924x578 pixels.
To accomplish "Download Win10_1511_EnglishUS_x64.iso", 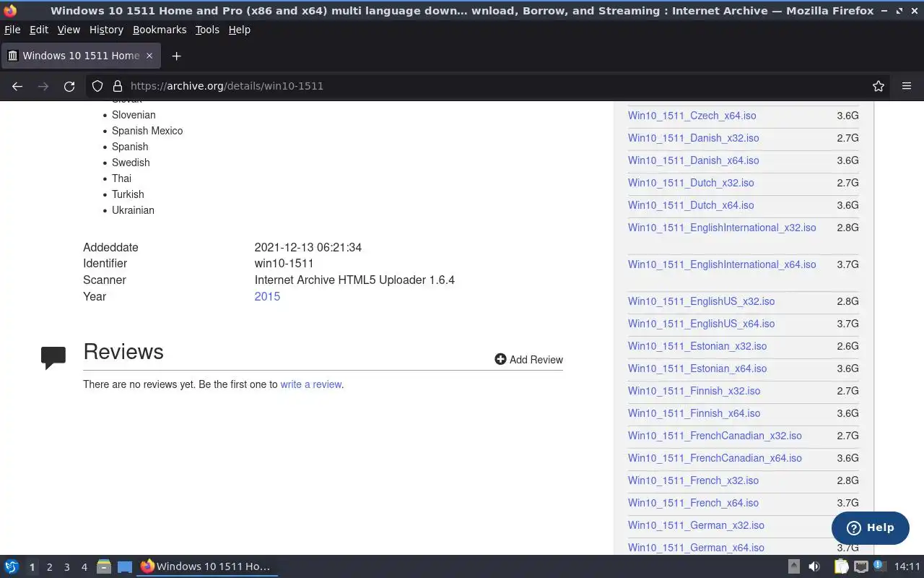I will (x=702, y=324).
